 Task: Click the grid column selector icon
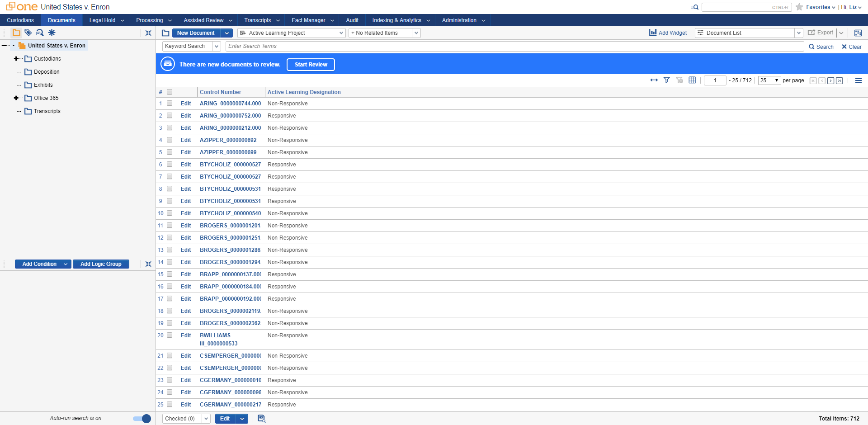(692, 80)
